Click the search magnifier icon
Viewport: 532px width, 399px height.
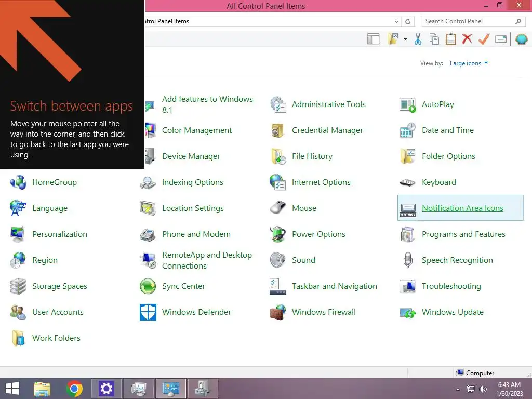pos(518,21)
